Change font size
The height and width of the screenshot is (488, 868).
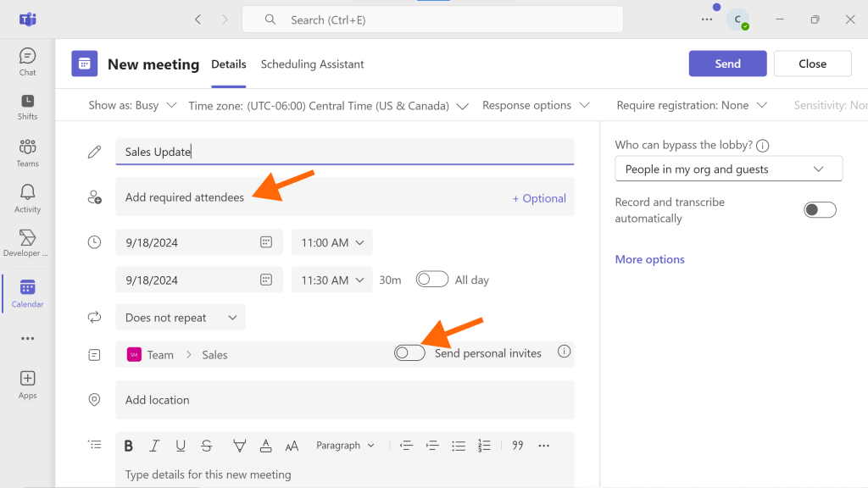(292, 446)
